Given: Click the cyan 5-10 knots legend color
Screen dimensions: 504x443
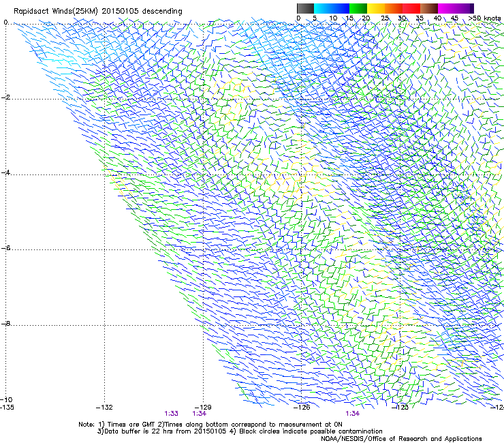Looking at the screenshot, I should [323, 8].
